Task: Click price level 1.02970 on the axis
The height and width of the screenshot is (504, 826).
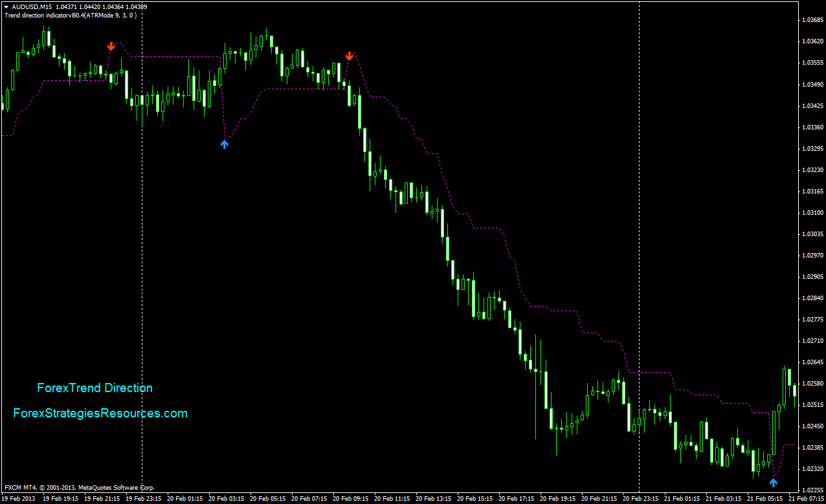Action: point(812,255)
